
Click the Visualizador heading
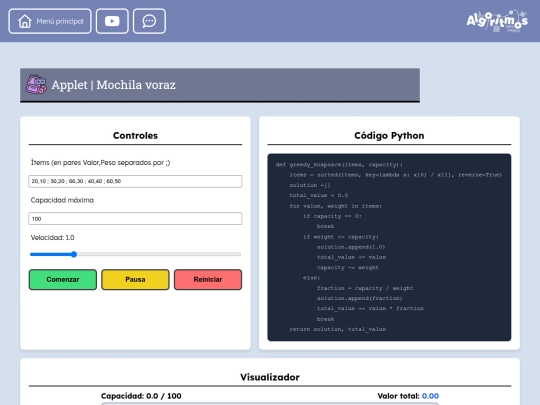click(x=270, y=377)
